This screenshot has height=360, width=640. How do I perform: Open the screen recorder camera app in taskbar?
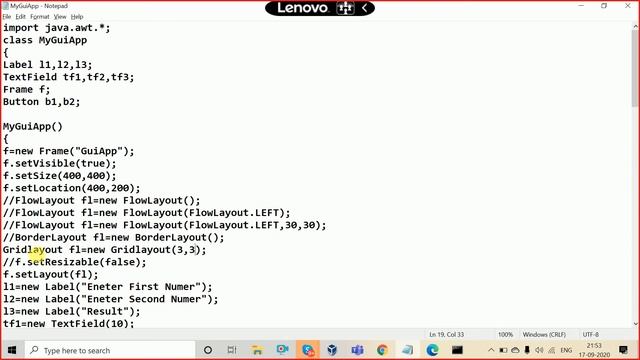point(282,350)
